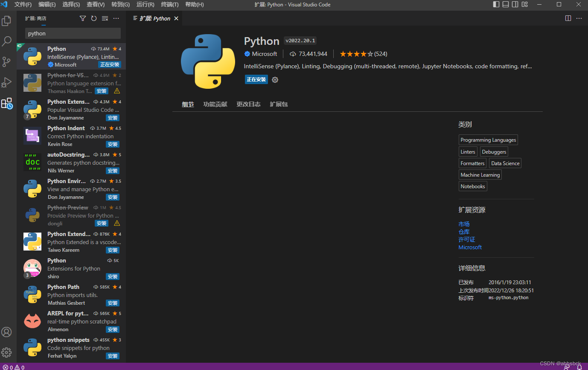Select the Programming Languages category
Image resolution: width=588 pixels, height=370 pixels.
(x=488, y=140)
